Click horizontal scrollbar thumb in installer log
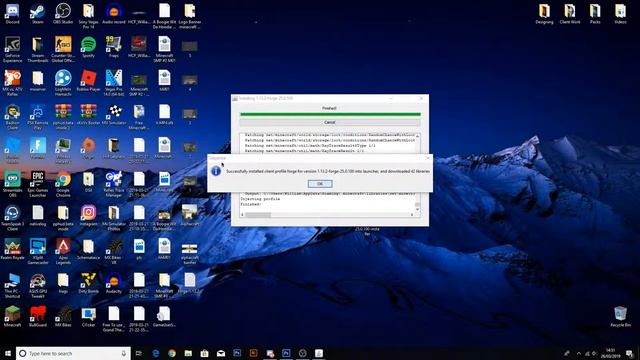This screenshot has width=640, height=360. click(x=258, y=215)
